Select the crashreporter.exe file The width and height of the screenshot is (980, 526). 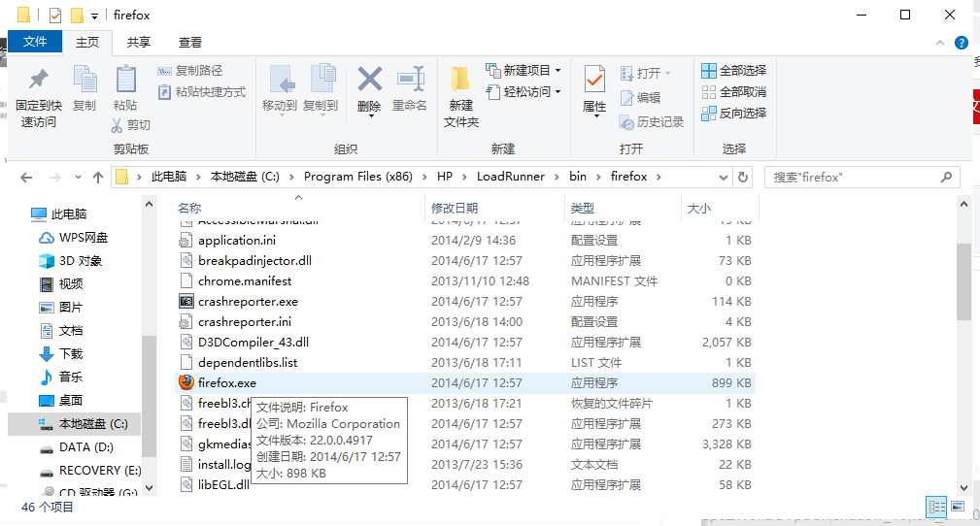465,302
